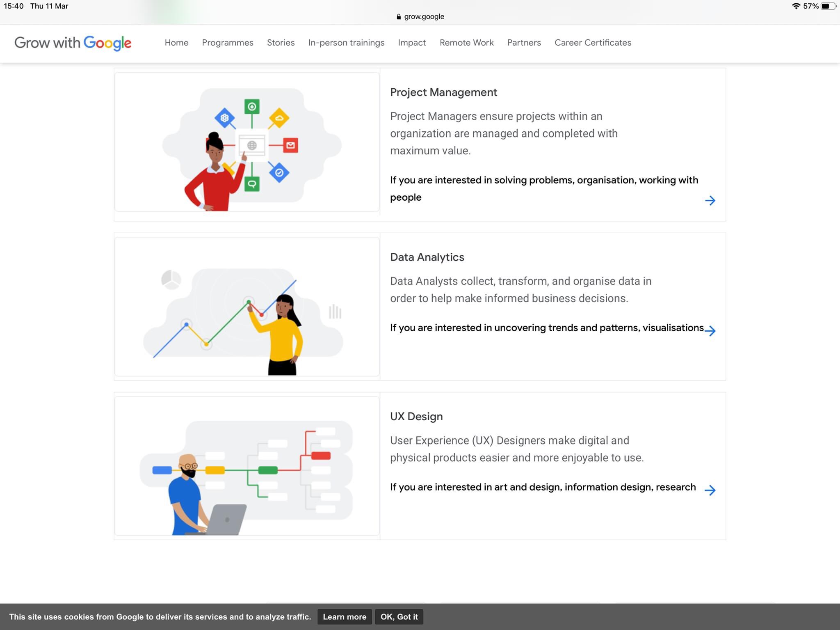
Task: Open the Data Analytics illustration
Action: click(247, 307)
